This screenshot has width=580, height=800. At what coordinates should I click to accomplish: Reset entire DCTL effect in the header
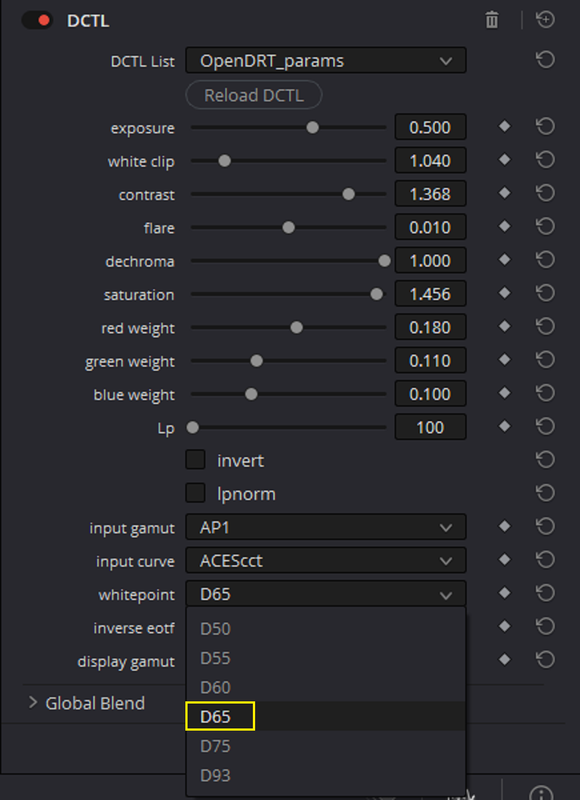coord(545,20)
